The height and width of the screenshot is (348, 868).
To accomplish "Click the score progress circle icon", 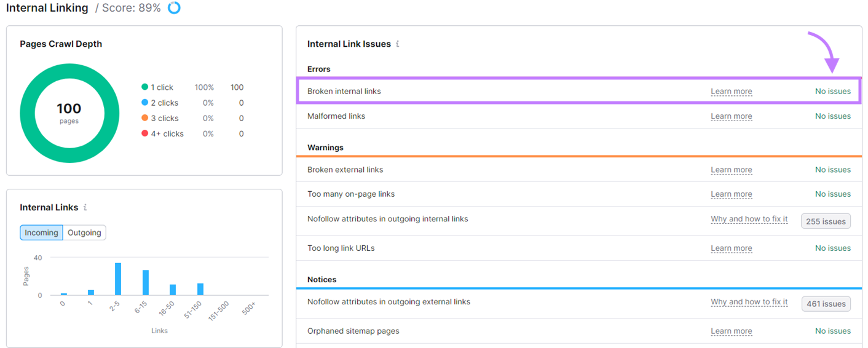I will [x=175, y=8].
